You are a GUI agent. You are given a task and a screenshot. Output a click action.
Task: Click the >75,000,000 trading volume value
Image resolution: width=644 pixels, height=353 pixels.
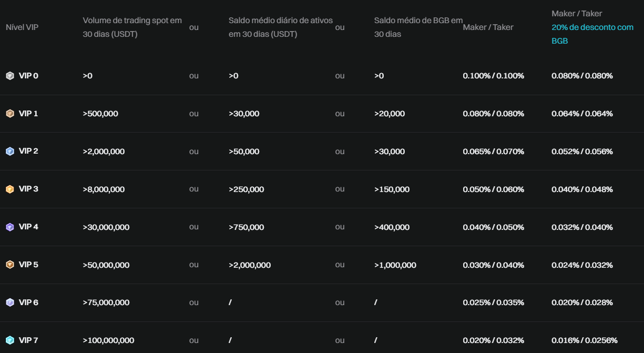pos(106,302)
